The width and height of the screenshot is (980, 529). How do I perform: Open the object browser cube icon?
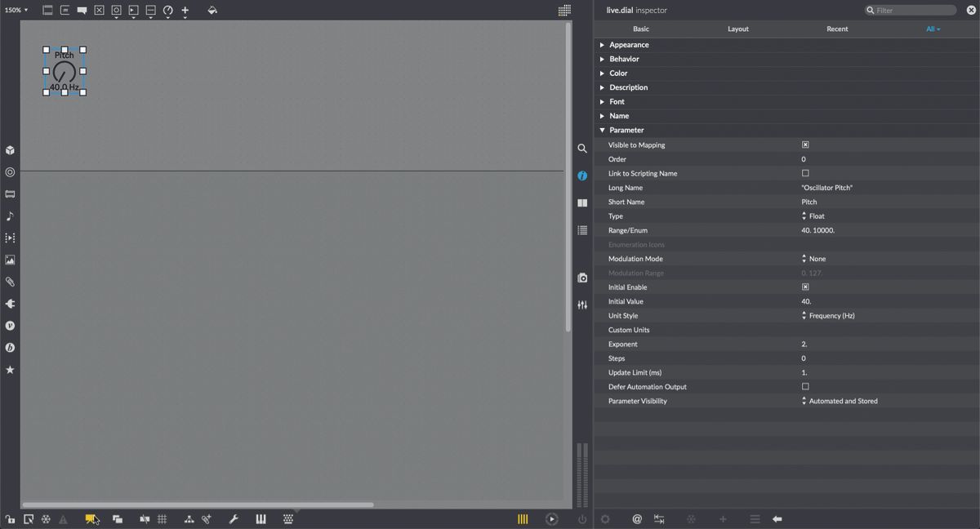tap(10, 150)
